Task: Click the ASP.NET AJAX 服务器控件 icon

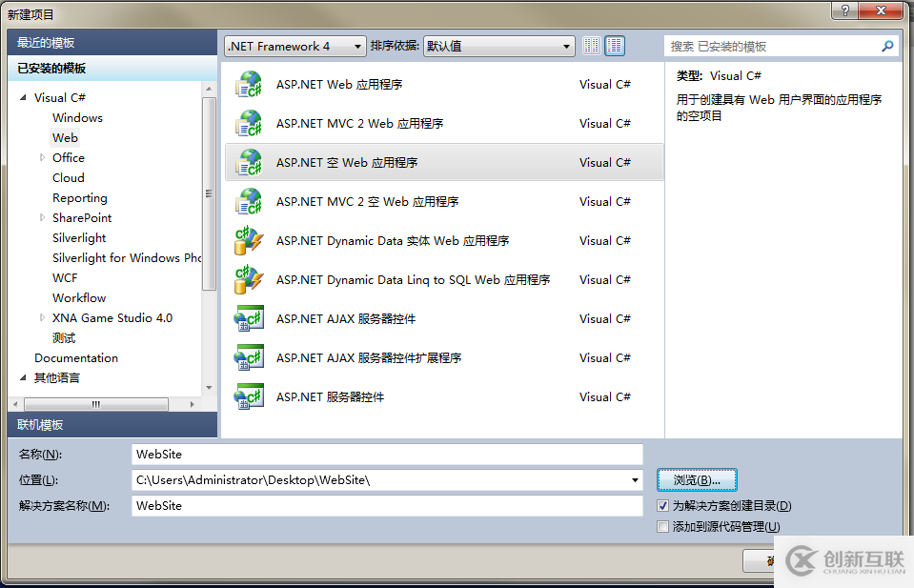Action: tap(249, 318)
